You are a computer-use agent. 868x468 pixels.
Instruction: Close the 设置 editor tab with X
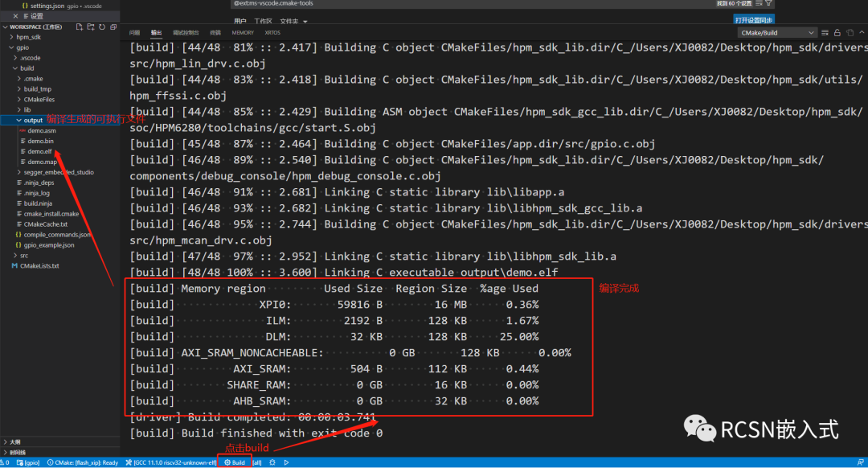pos(15,16)
